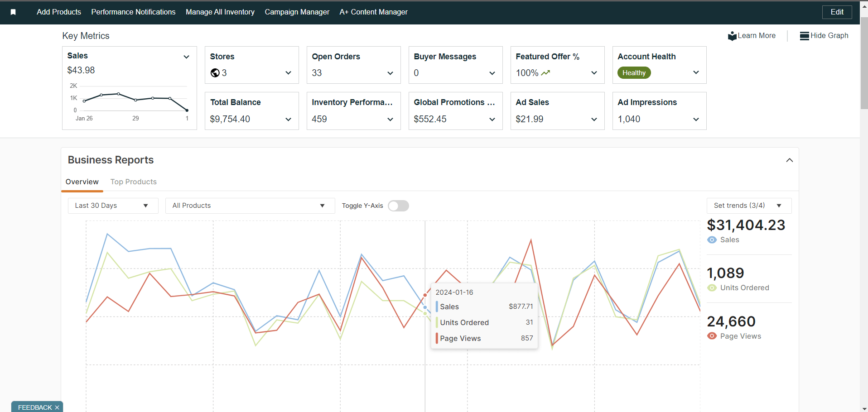Viewport: 868px width, 412px height.
Task: Expand the Ad Sales chevron
Action: click(594, 120)
